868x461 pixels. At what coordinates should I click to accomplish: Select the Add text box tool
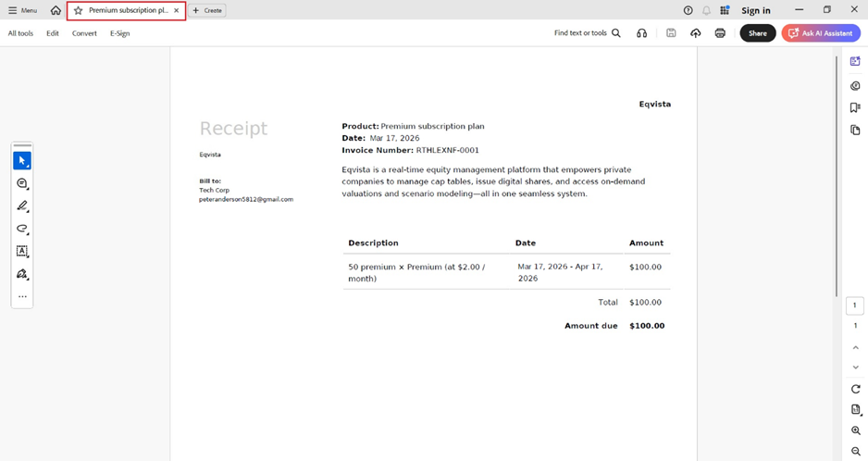[x=22, y=252]
